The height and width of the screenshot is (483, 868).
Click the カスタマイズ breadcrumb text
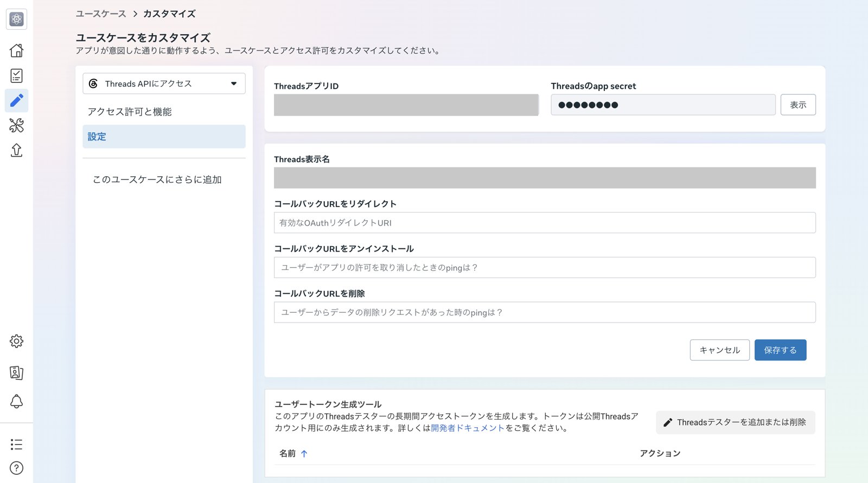point(169,14)
